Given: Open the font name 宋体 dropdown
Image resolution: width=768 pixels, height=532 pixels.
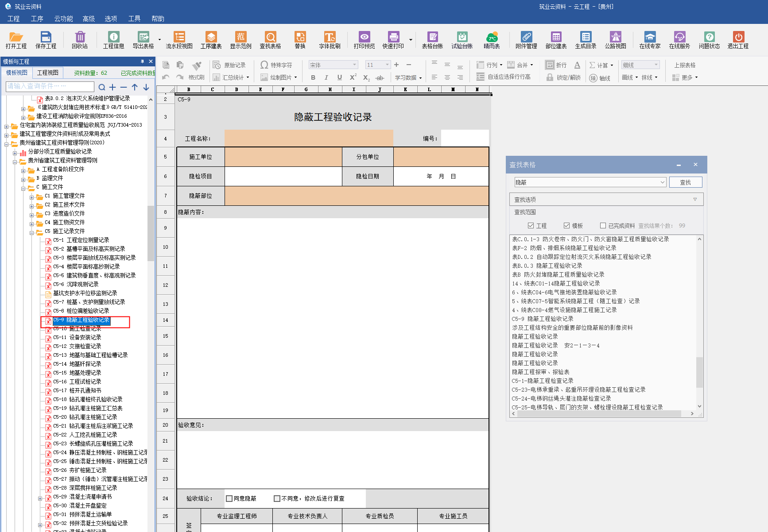Looking at the screenshot, I should [354, 65].
